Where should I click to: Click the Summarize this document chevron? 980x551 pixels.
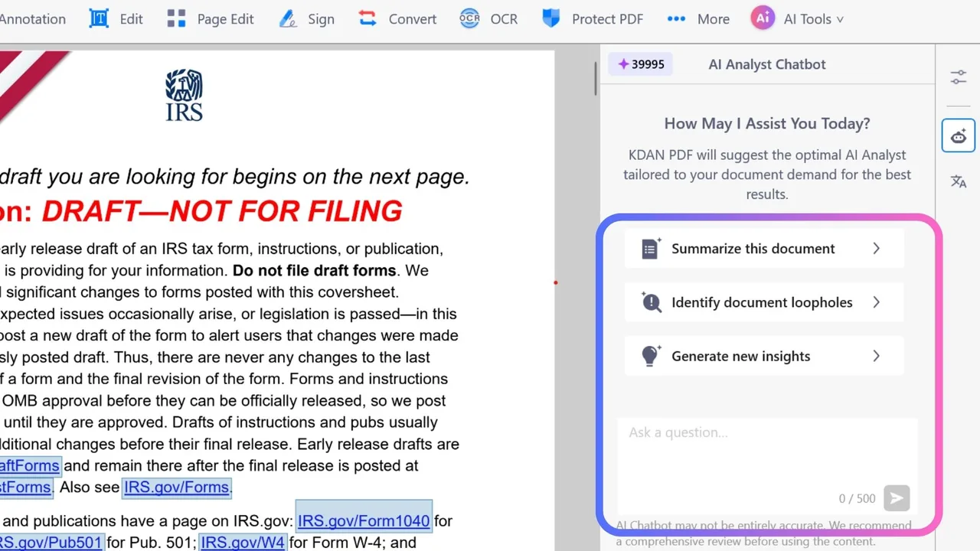(x=877, y=249)
